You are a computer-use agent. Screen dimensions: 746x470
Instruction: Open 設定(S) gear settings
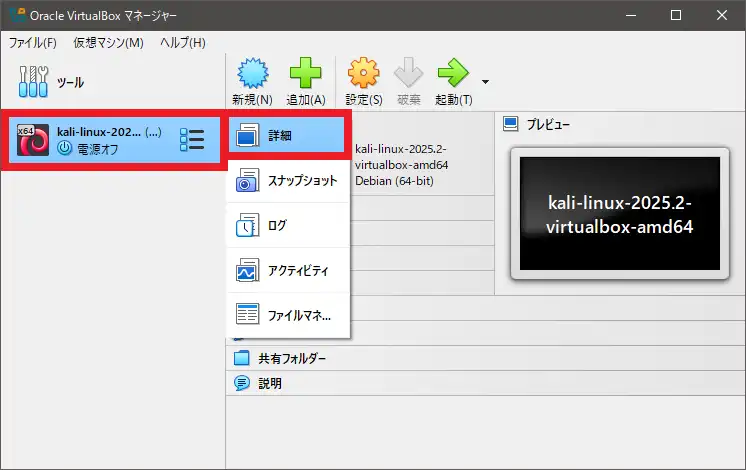coord(363,73)
